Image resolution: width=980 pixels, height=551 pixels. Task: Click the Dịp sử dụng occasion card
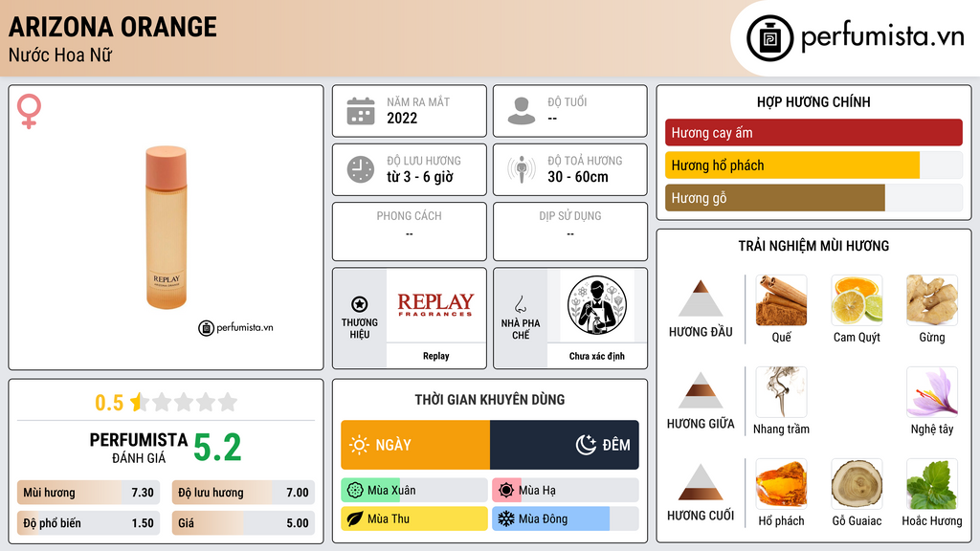pyautogui.click(x=570, y=231)
